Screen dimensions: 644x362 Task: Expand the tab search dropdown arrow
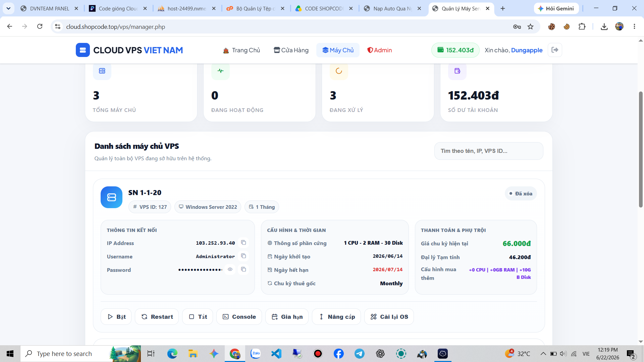8,8
